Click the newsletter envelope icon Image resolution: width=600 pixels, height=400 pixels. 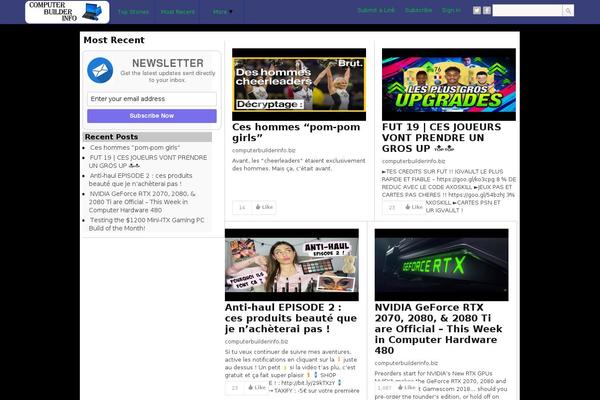pos(100,70)
